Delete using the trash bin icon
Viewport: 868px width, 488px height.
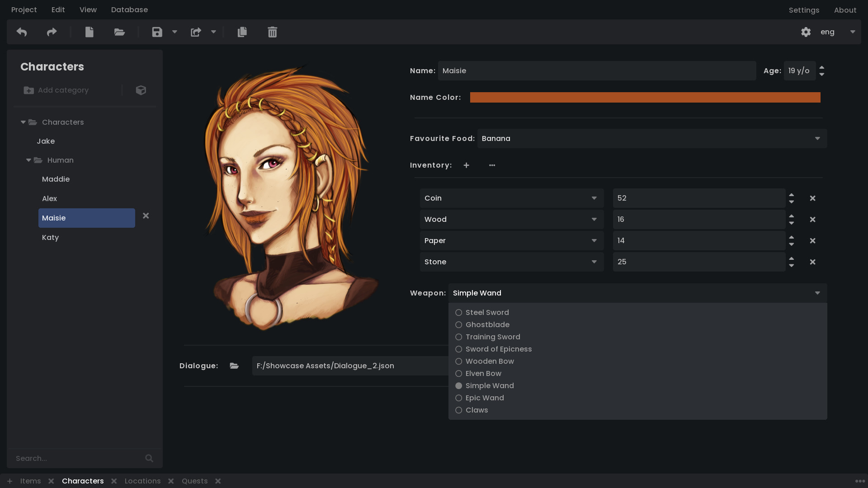[272, 32]
